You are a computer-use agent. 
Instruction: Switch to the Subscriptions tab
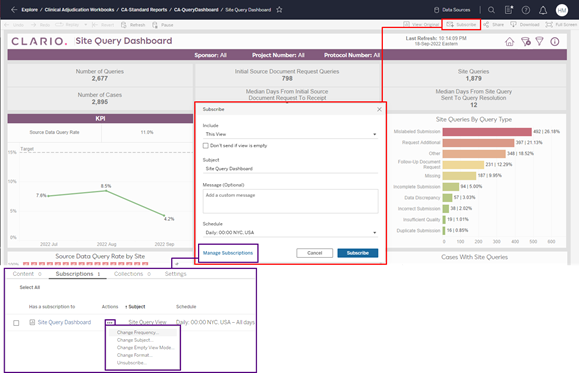(78, 274)
